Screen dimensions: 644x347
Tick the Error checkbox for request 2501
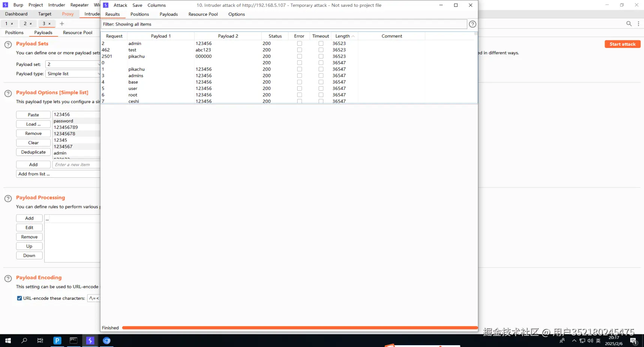click(x=300, y=56)
